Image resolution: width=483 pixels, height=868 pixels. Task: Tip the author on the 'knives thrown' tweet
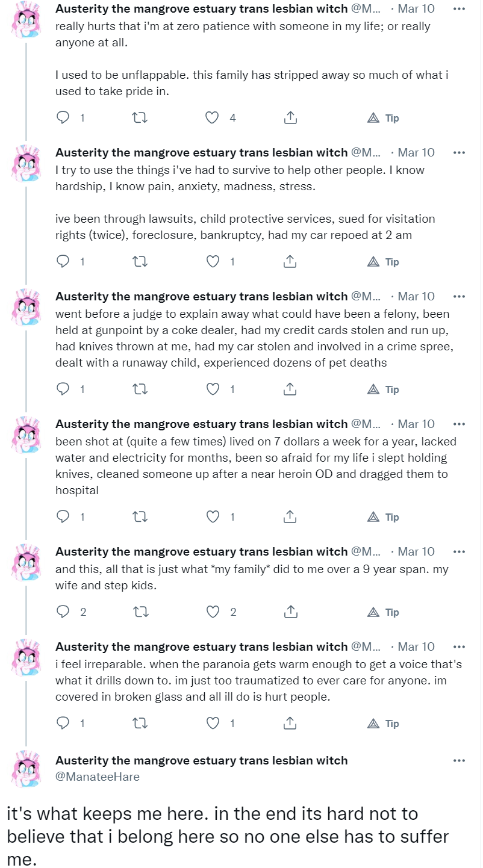click(384, 389)
